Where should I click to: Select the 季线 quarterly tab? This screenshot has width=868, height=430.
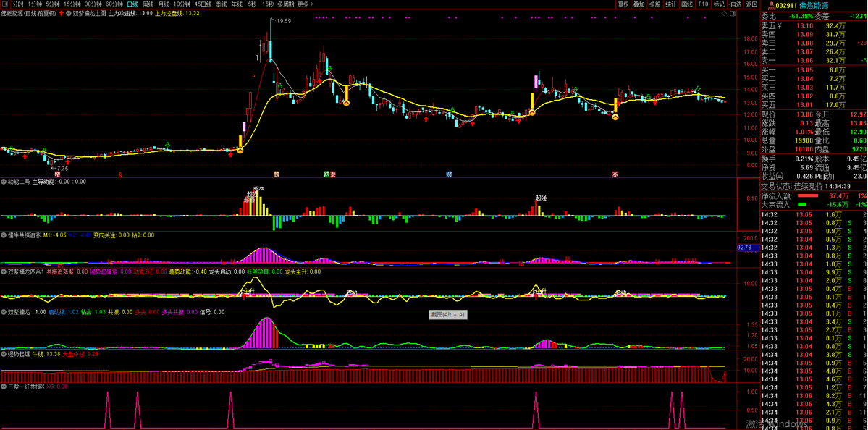click(x=222, y=4)
